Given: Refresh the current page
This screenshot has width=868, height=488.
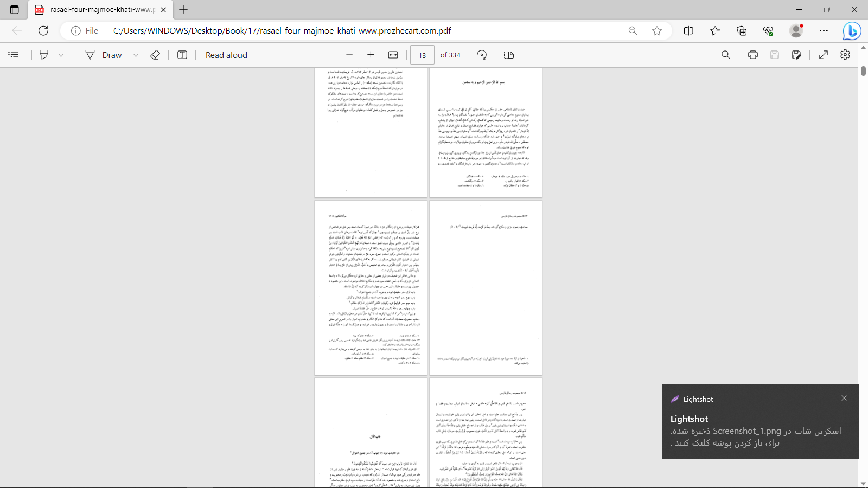Looking at the screenshot, I should click(43, 31).
